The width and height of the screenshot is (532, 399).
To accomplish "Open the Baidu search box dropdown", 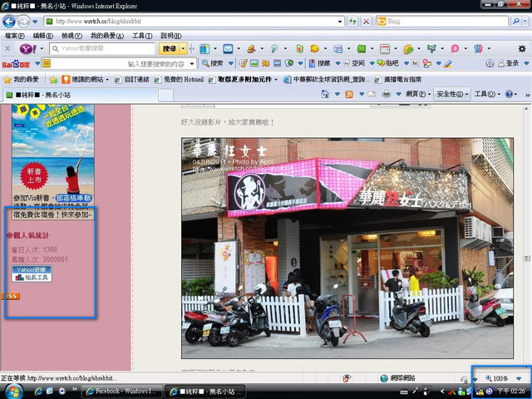I will [192, 63].
